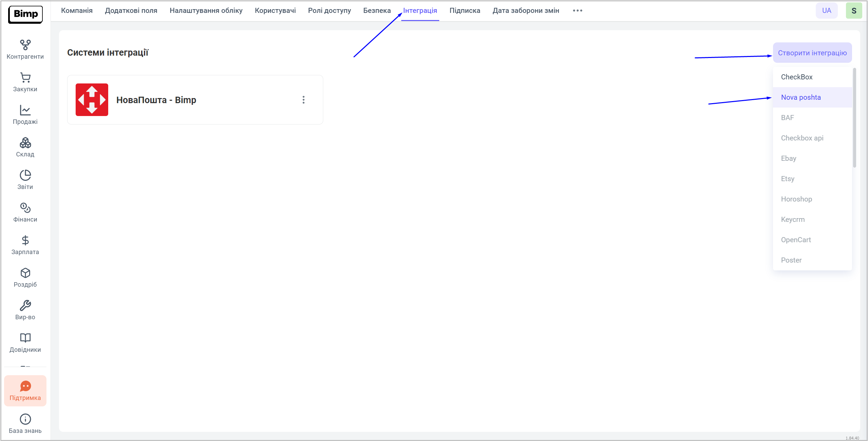Click the Bimp logo
This screenshot has width=868, height=441.
coord(25,14)
